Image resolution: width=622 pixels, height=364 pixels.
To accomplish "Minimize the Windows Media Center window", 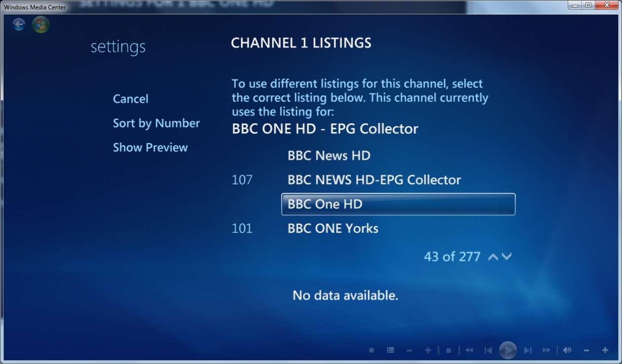I will pos(575,5).
